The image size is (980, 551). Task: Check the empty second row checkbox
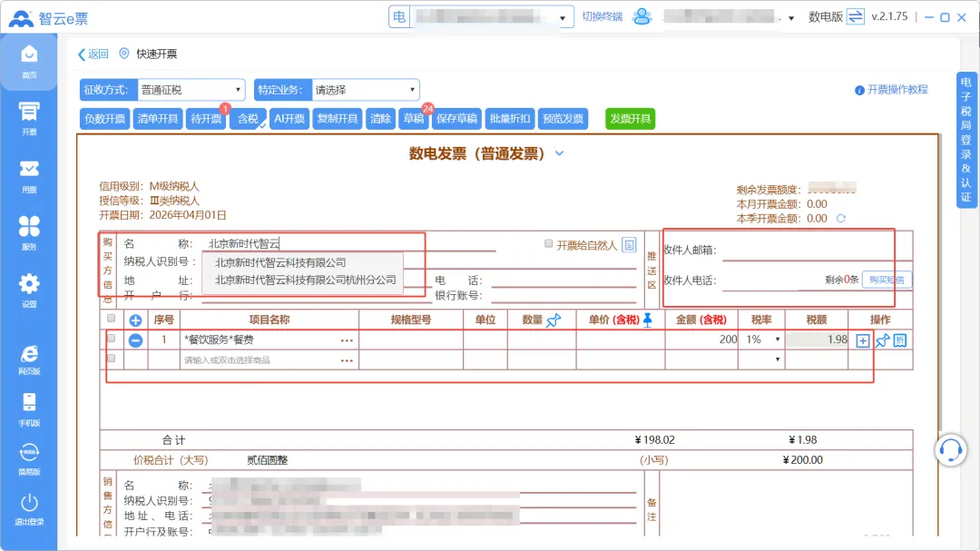[x=112, y=359]
